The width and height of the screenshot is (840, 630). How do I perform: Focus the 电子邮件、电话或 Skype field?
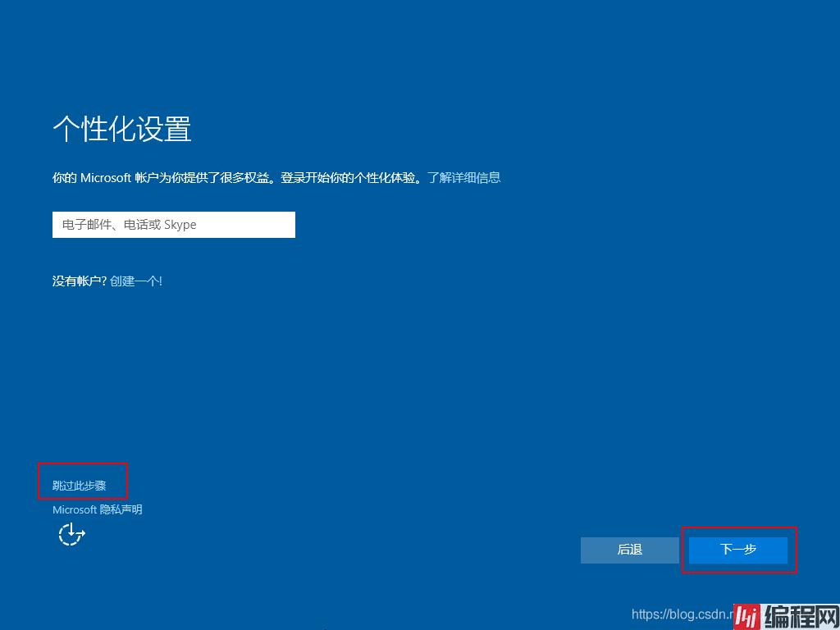pos(173,225)
